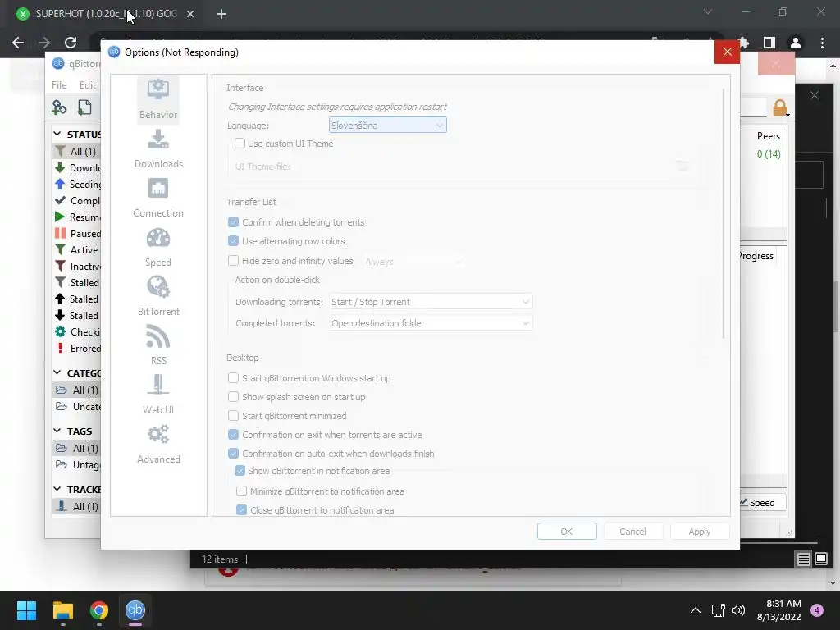840x630 pixels.
Task: Toggle Show qBittorrent in notification area
Action: 240,471
